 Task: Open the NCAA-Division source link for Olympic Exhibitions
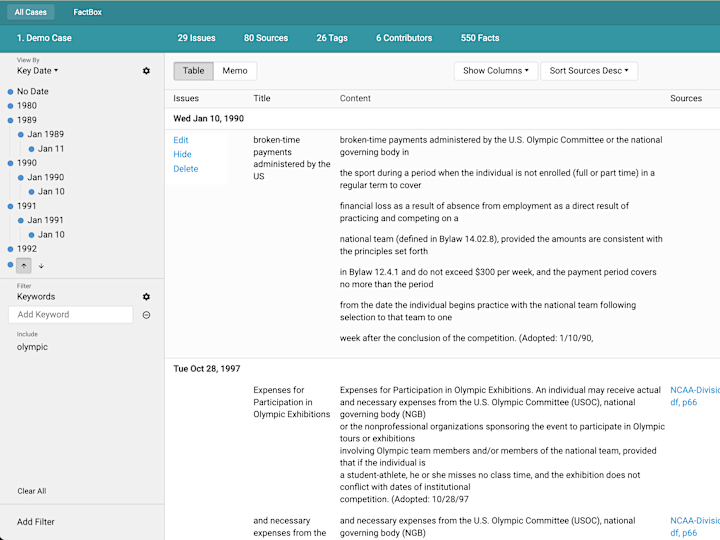[695, 396]
